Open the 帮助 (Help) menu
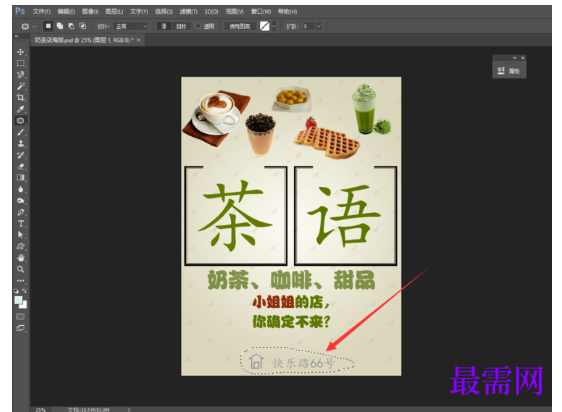The height and width of the screenshot is (412, 562). (x=287, y=11)
